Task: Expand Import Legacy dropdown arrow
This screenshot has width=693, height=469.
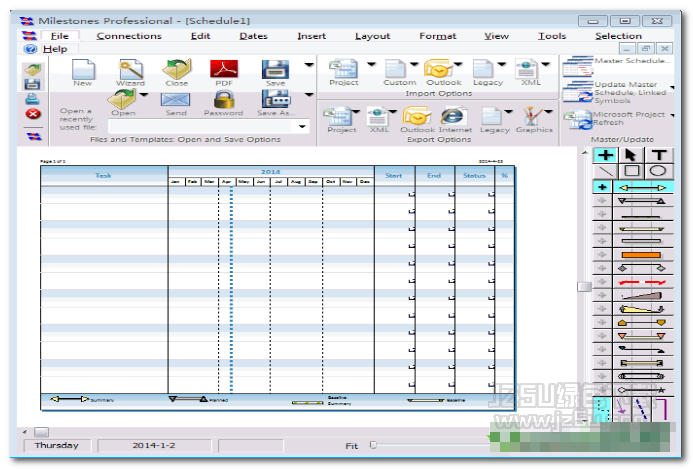Action: [x=502, y=65]
